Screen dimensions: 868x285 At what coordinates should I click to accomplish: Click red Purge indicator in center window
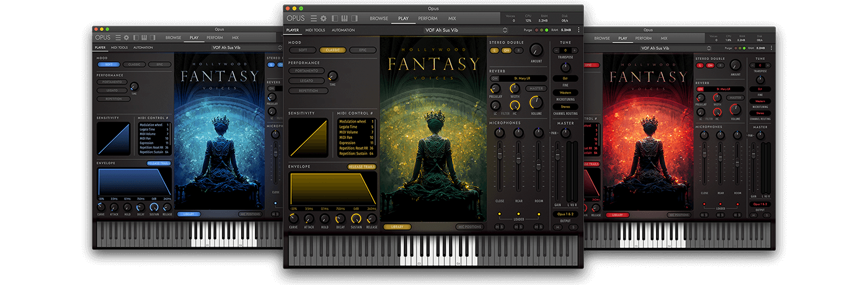click(538, 30)
